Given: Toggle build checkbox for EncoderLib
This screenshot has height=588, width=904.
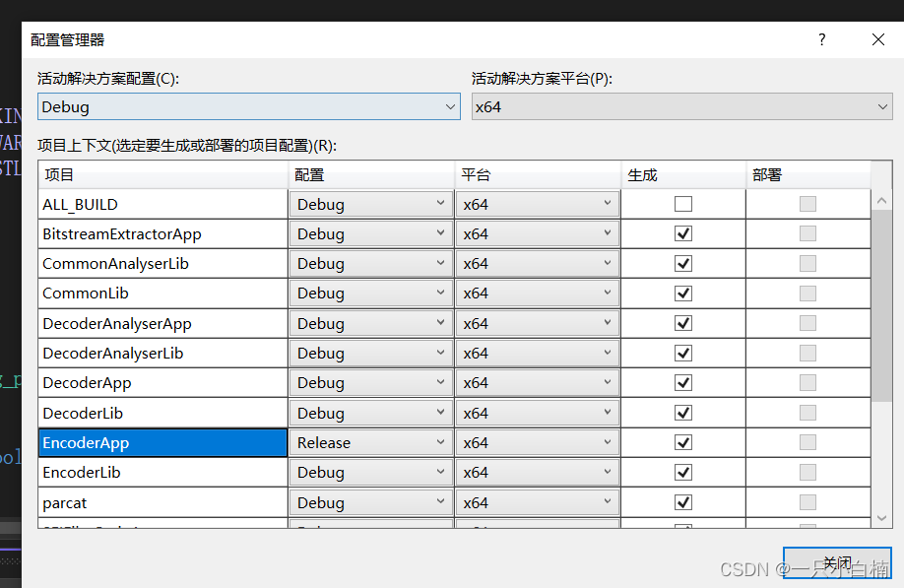Looking at the screenshot, I should click(x=683, y=472).
